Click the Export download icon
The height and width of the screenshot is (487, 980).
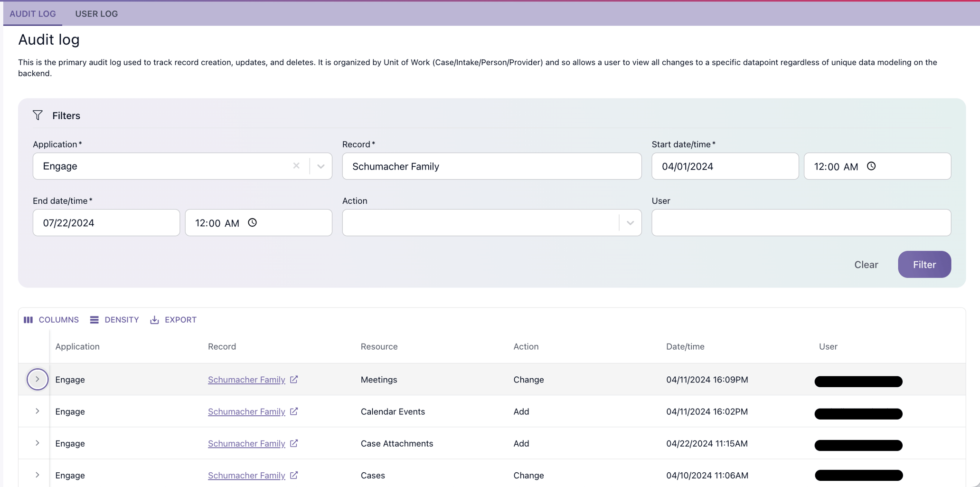point(154,319)
